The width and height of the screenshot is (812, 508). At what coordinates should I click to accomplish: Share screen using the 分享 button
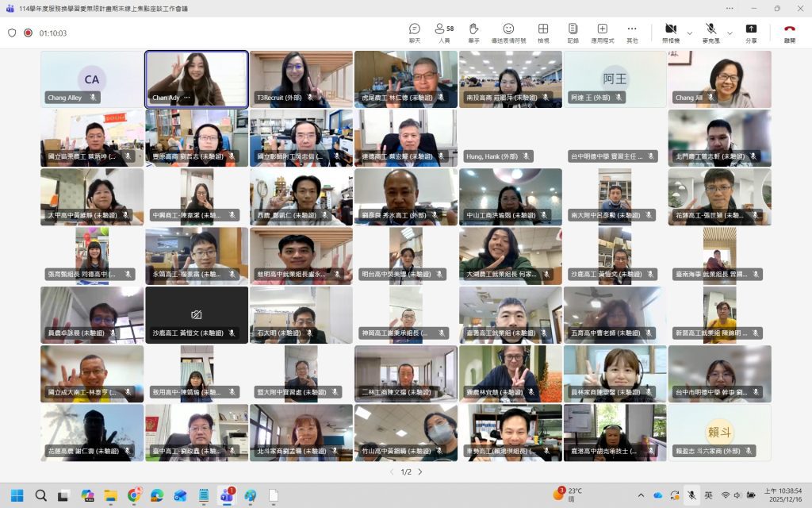(x=750, y=33)
